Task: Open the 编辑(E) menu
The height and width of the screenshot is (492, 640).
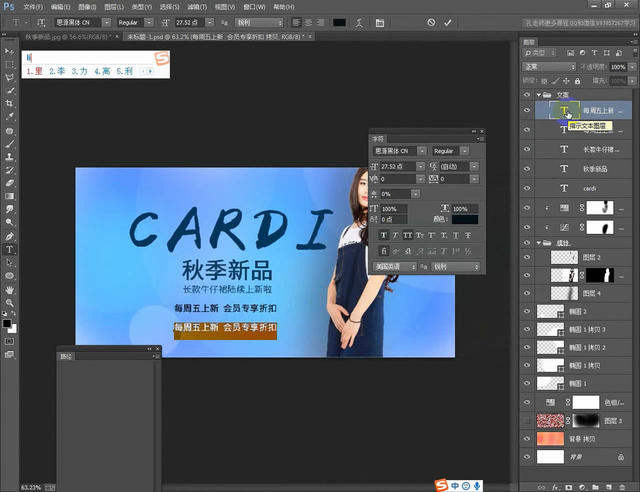Action: 60,7
